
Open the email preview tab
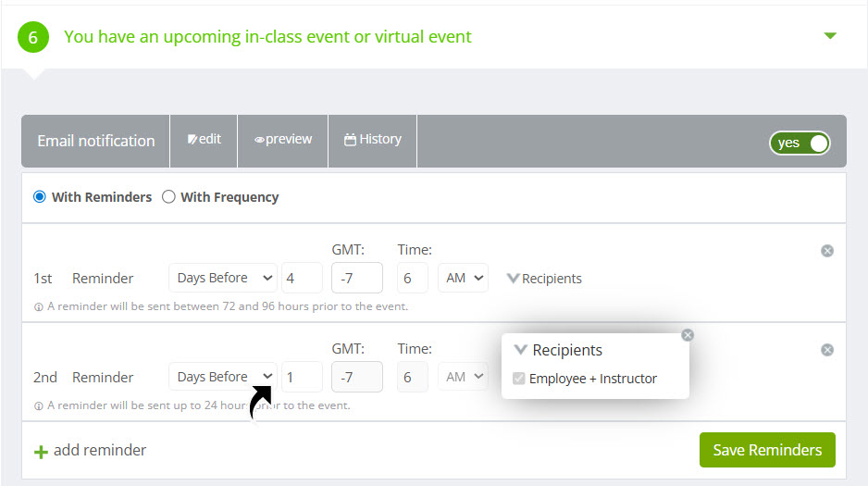[283, 140]
